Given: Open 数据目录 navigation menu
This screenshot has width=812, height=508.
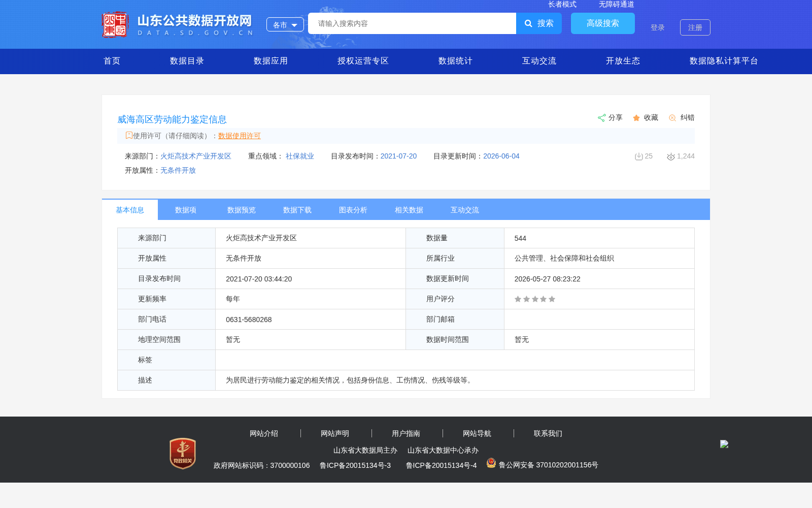Looking at the screenshot, I should coord(187,61).
